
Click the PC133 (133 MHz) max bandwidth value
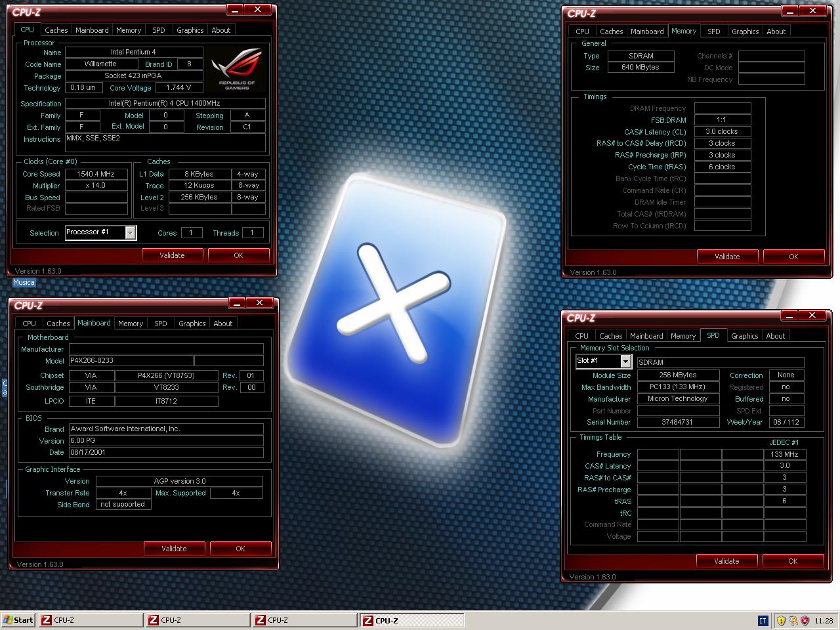tap(678, 387)
